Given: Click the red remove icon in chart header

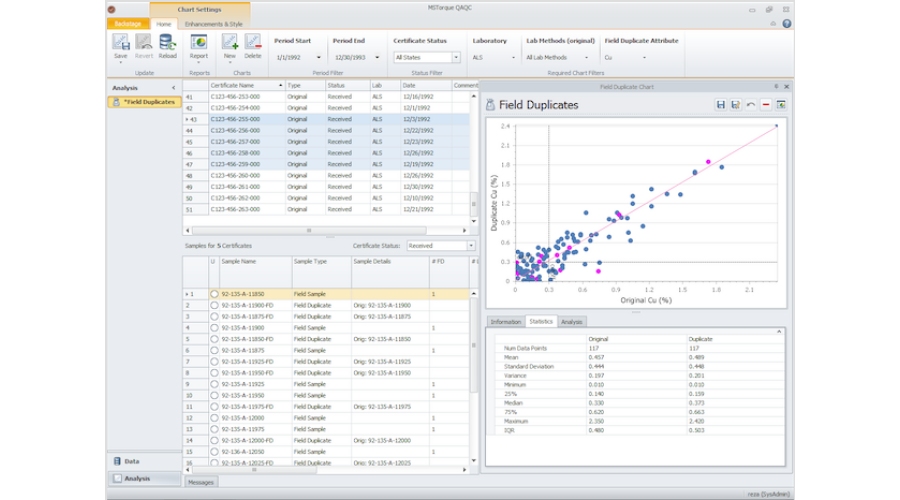Looking at the screenshot, I should click(766, 104).
